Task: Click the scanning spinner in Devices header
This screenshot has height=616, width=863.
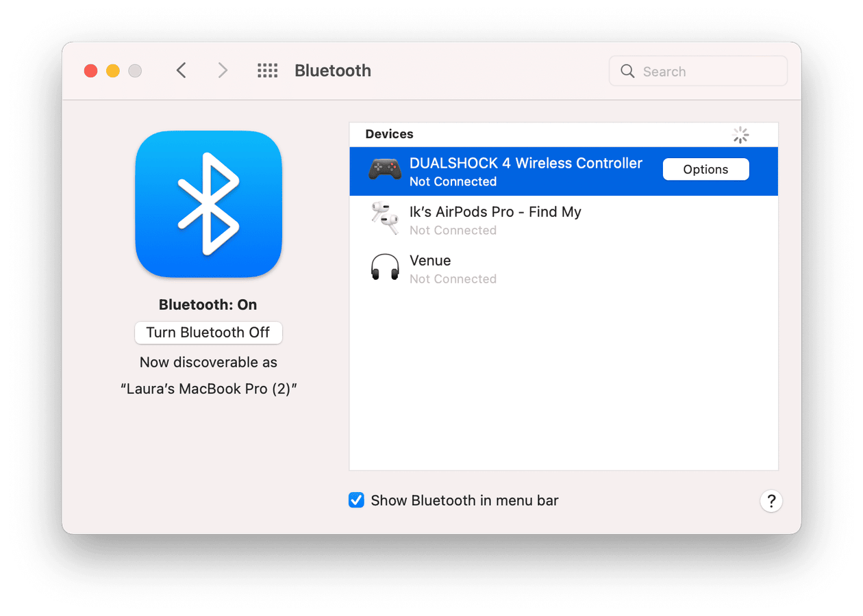Action: (x=740, y=135)
